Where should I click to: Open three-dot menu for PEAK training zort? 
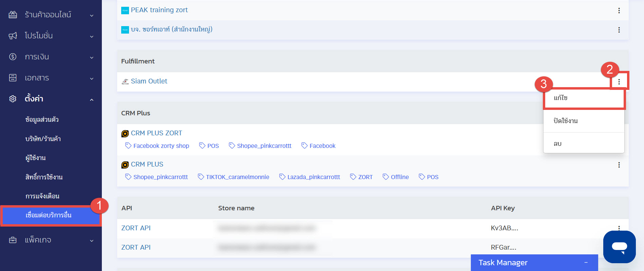(619, 11)
